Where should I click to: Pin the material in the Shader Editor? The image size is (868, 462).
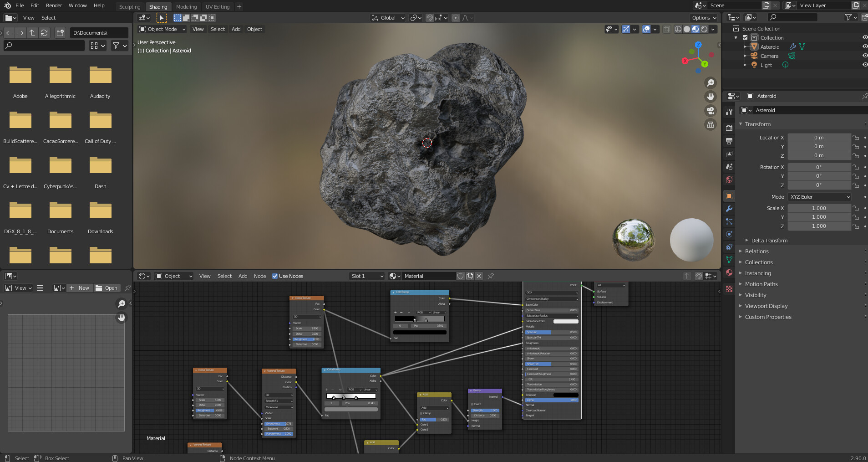(491, 276)
